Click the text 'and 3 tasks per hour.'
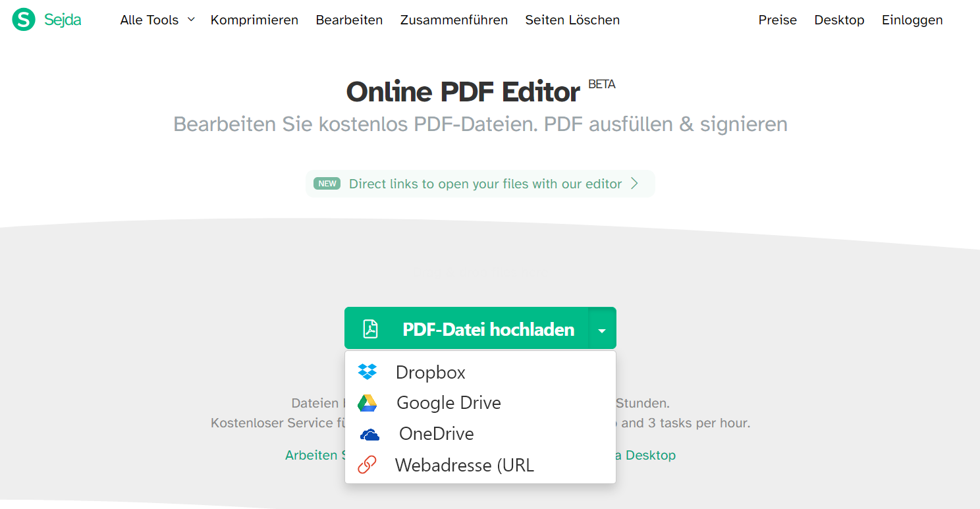The height and width of the screenshot is (509, 980). 686,423
